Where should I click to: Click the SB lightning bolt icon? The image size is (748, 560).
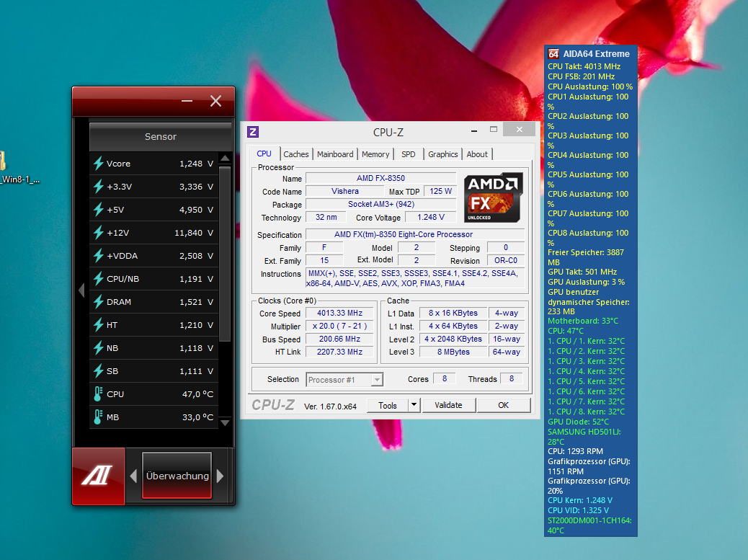tap(98, 371)
